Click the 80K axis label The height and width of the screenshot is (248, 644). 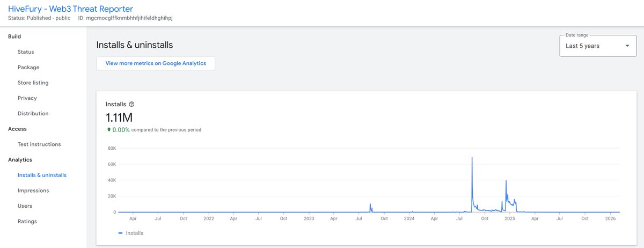click(x=112, y=148)
